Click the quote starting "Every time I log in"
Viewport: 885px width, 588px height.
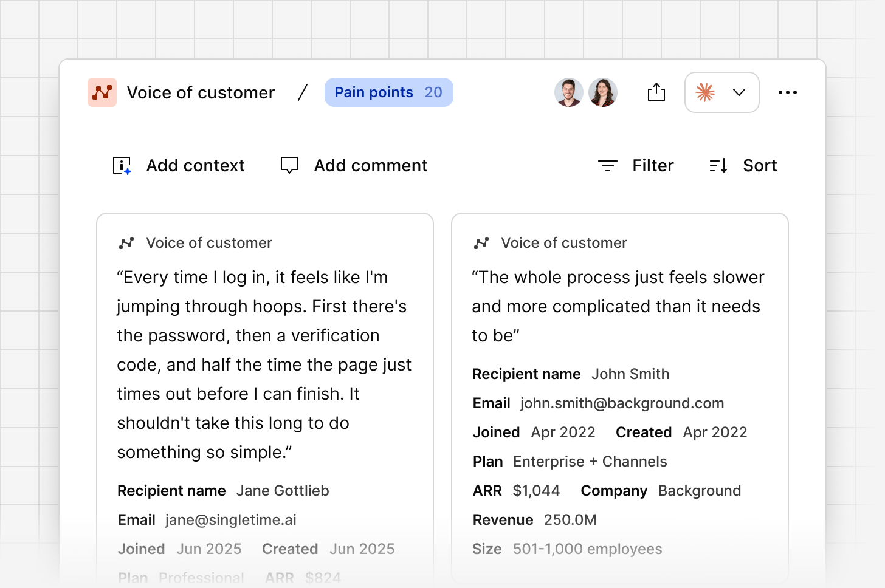click(x=264, y=364)
